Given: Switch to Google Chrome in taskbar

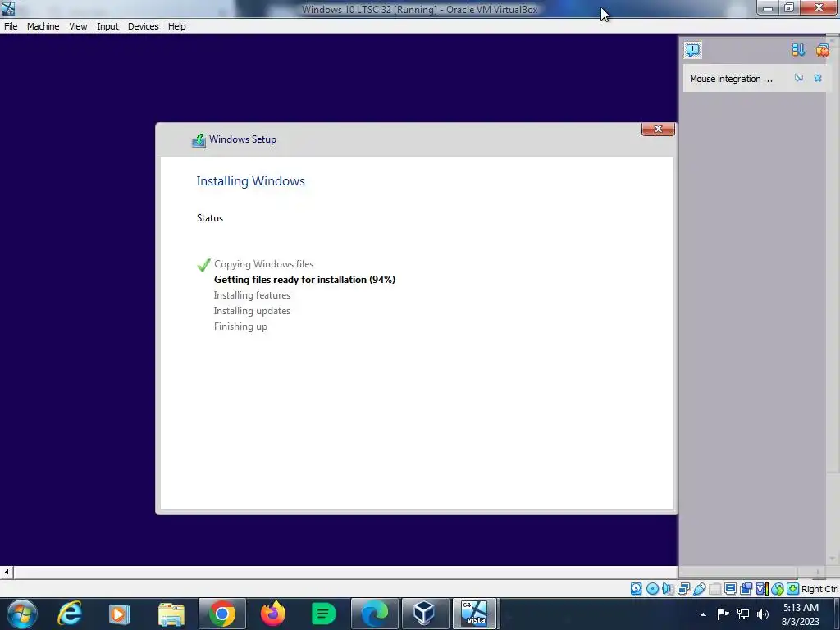Looking at the screenshot, I should point(221,614).
